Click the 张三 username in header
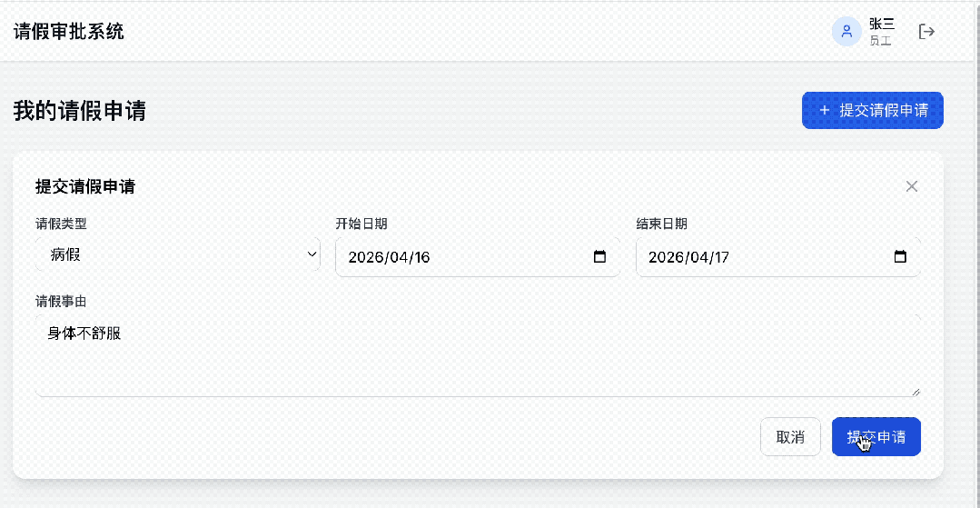This screenshot has width=980, height=508. [x=882, y=24]
